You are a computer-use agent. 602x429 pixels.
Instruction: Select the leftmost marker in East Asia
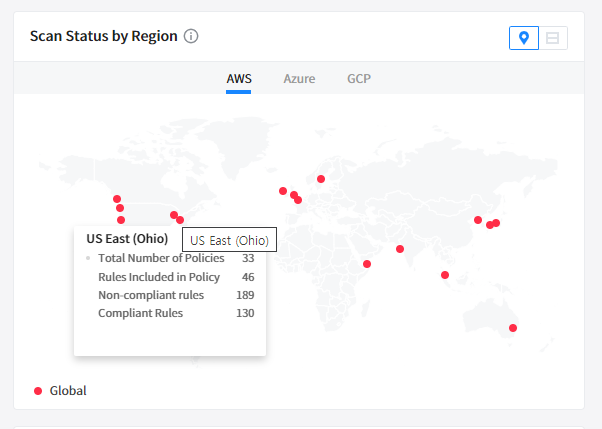pos(478,220)
